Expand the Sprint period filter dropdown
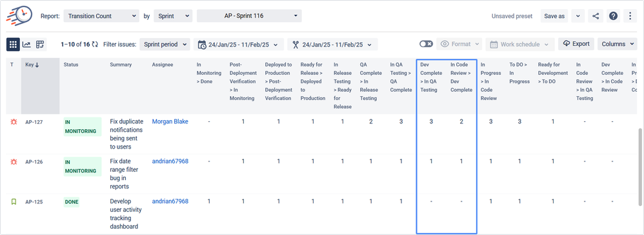 click(165, 45)
